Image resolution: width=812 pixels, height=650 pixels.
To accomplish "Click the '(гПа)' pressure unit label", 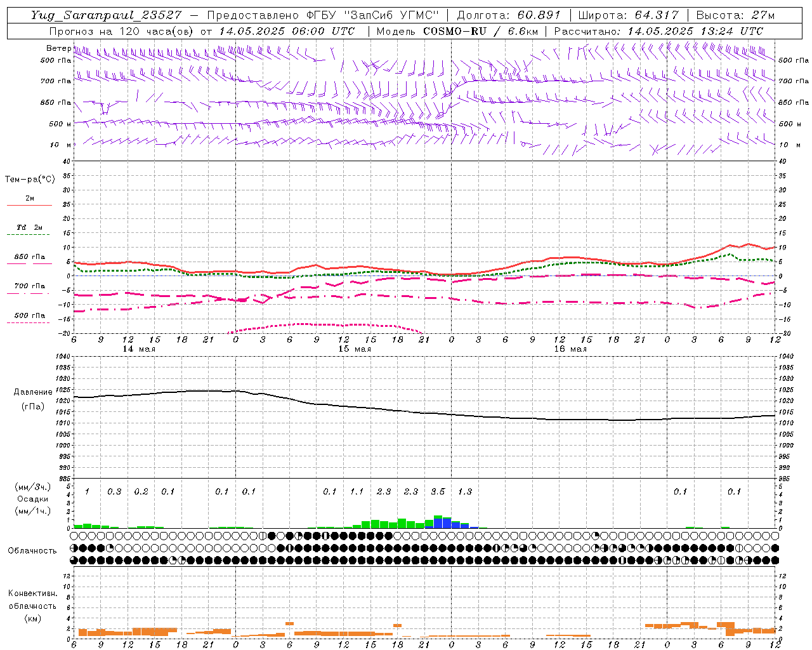I will click(33, 406).
